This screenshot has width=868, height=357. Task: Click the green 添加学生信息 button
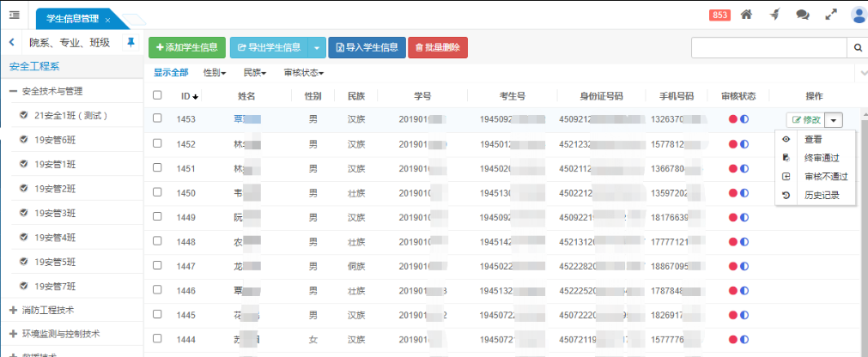click(x=187, y=47)
